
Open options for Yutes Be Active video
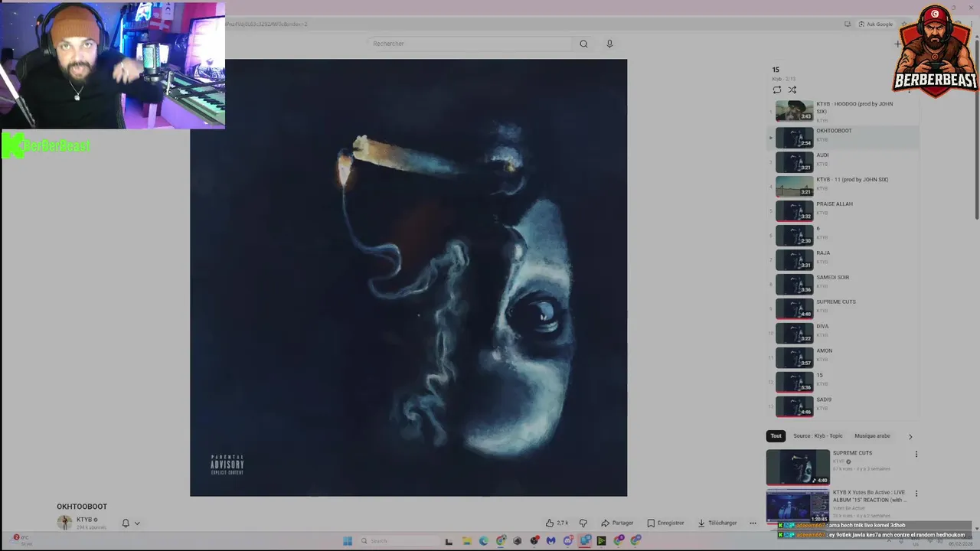coord(916,494)
